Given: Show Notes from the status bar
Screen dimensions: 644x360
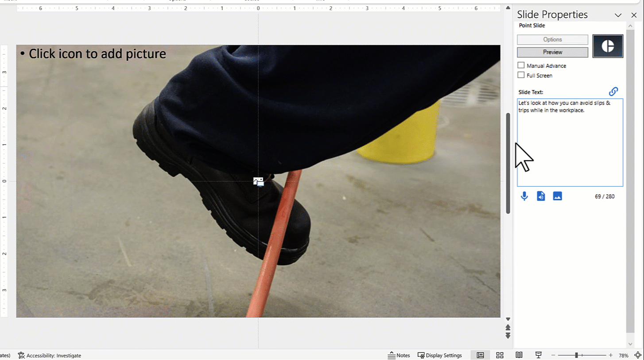Looking at the screenshot, I should click(x=399, y=355).
